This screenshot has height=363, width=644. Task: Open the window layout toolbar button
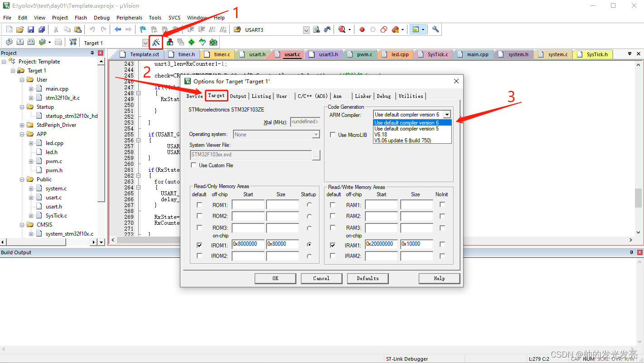[x=417, y=29]
